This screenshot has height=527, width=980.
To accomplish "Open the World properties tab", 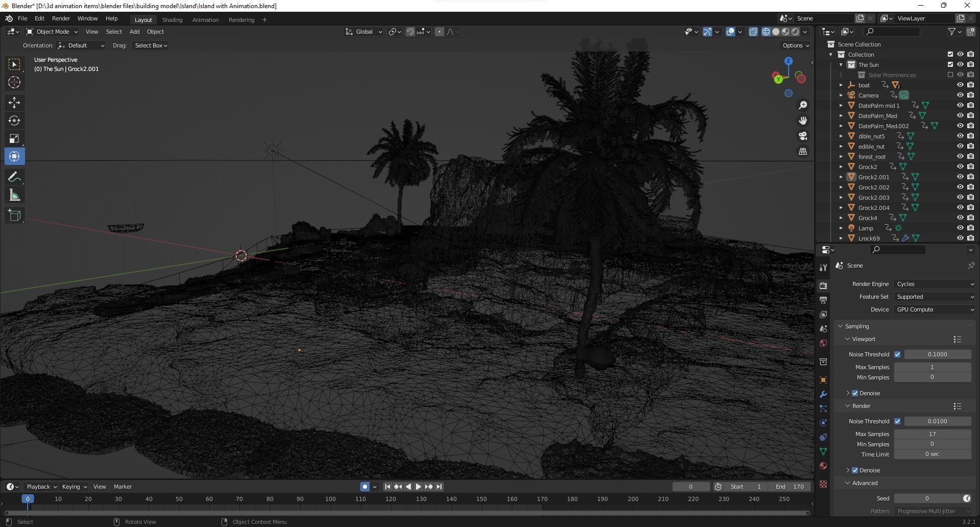I will [823, 343].
